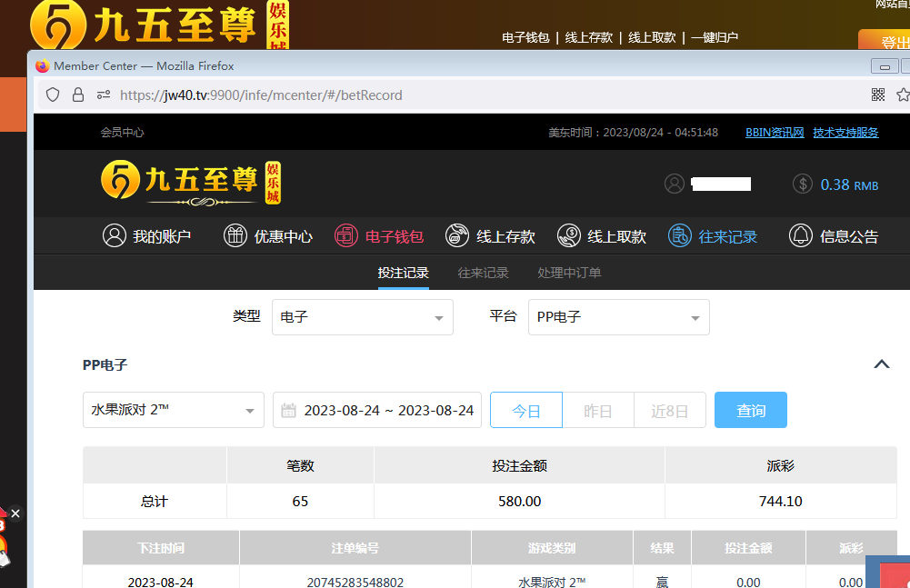The image size is (910, 588).
Task: Click the QR code icon in address bar
Action: (x=878, y=95)
